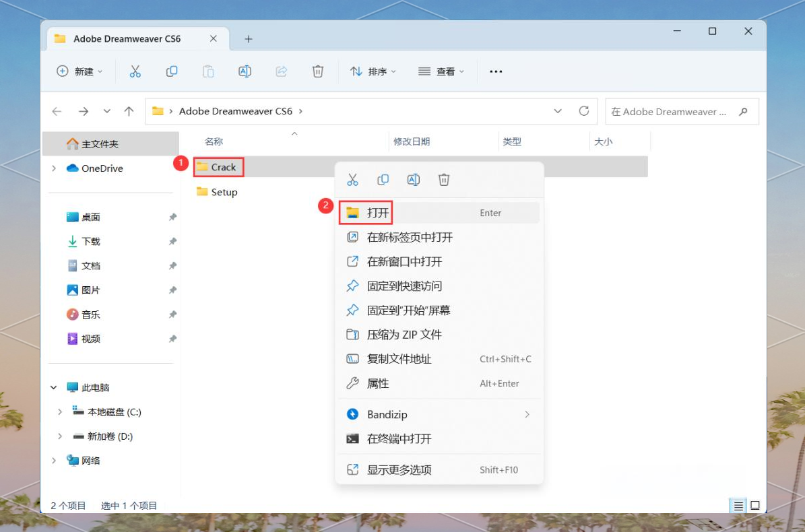Sort by the 大小 column header
This screenshot has width=805, height=532.
coord(603,141)
